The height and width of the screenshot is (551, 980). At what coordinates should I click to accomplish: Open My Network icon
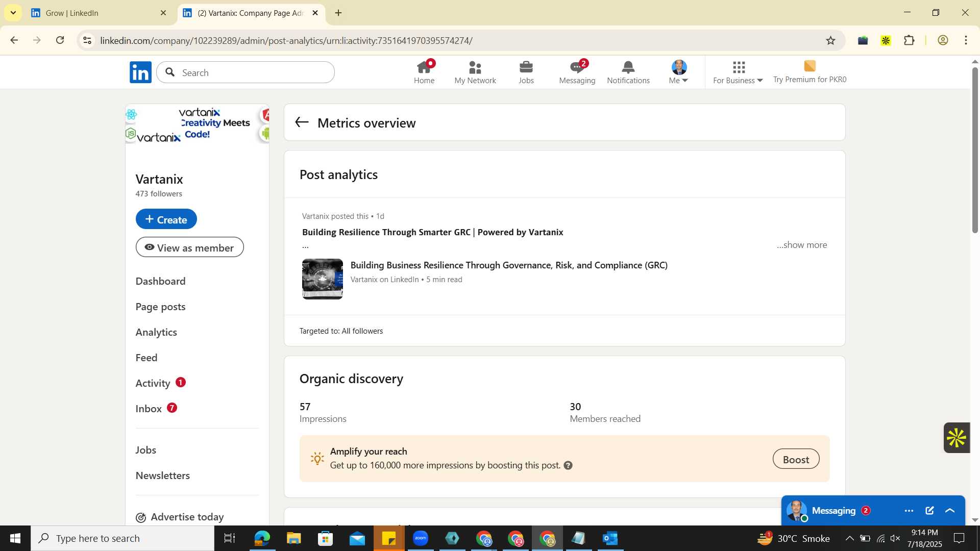pyautogui.click(x=475, y=72)
